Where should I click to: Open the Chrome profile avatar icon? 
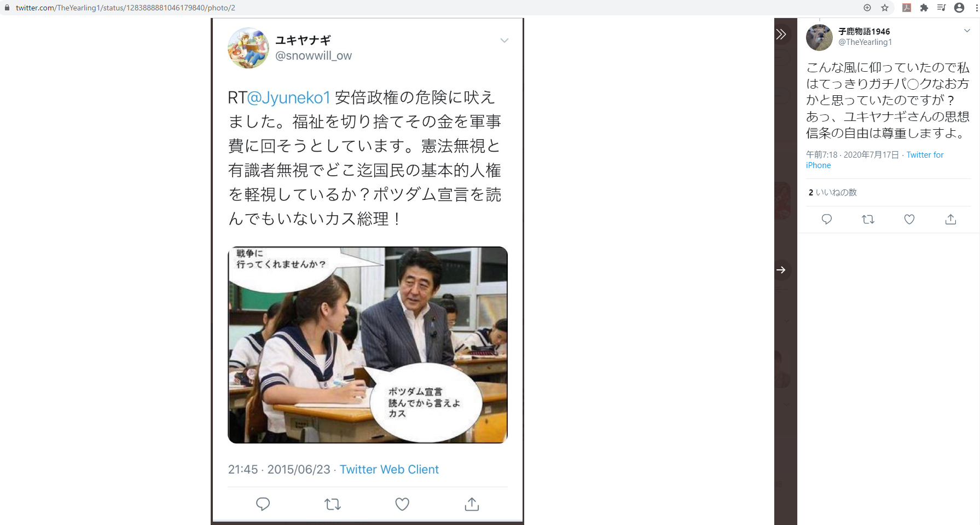pyautogui.click(x=959, y=8)
